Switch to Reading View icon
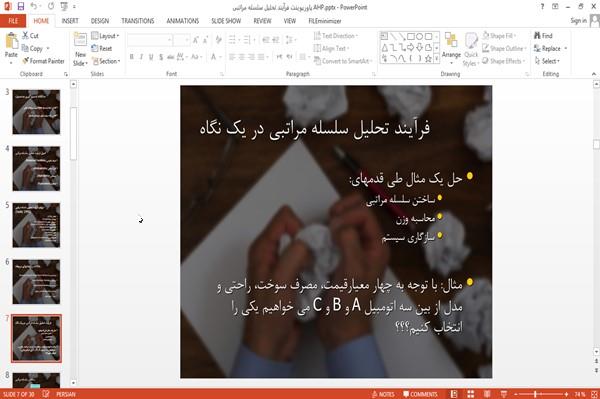 (487, 394)
